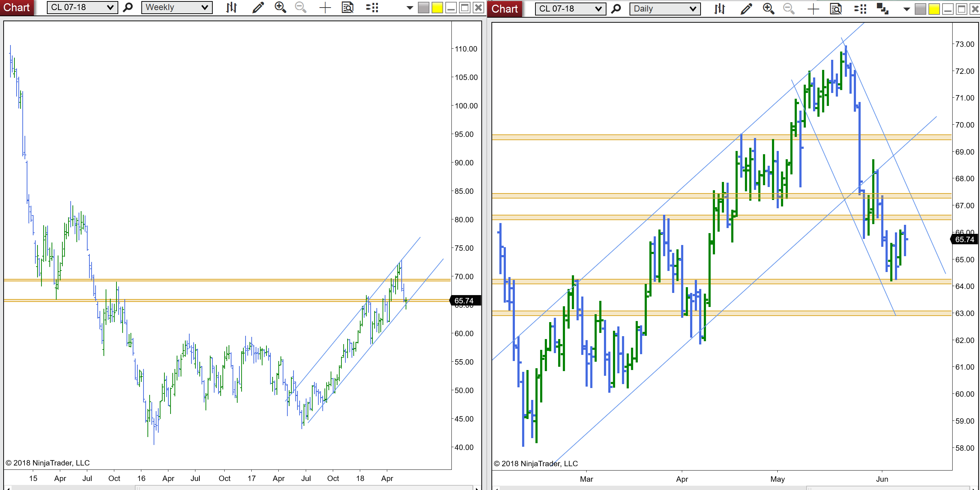The image size is (980, 490).
Task: Open the data box in Daily chart
Action: pyautogui.click(x=835, y=9)
